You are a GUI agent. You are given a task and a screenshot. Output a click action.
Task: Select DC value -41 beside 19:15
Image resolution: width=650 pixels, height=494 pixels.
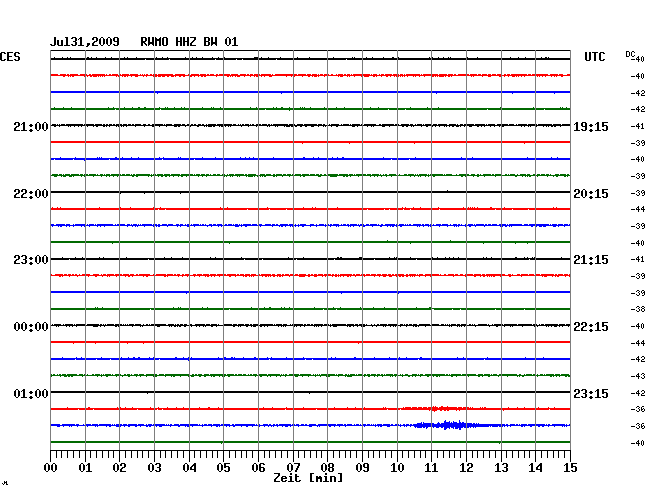[638, 126]
